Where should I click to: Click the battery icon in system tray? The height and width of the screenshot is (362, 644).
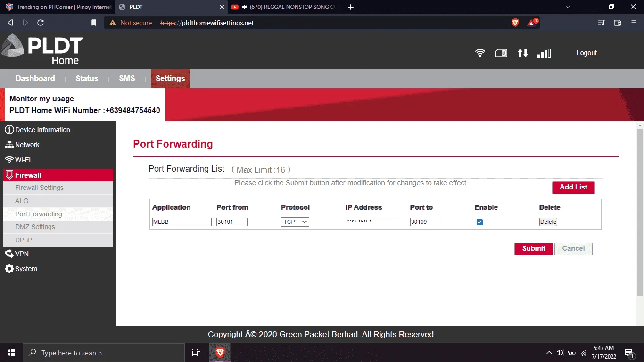pyautogui.click(x=572, y=353)
